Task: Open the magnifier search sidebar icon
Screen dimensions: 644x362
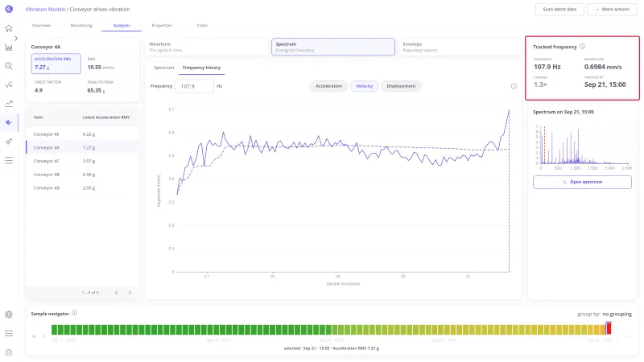Action: tap(9, 66)
